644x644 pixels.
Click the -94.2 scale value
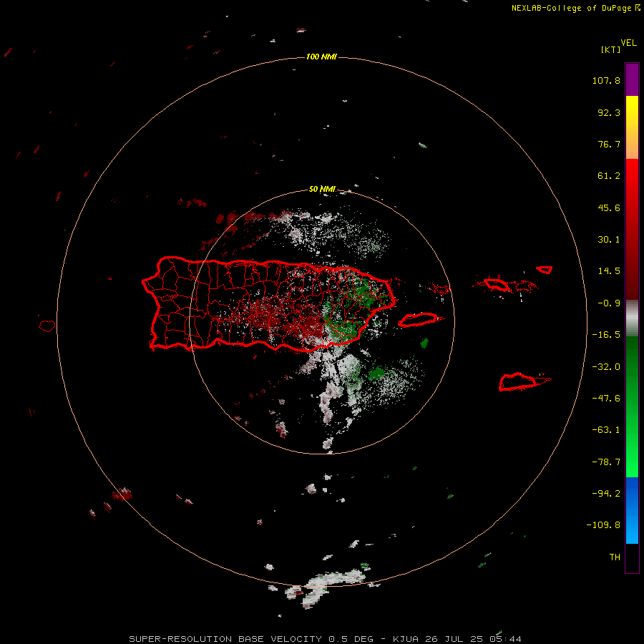(606, 494)
